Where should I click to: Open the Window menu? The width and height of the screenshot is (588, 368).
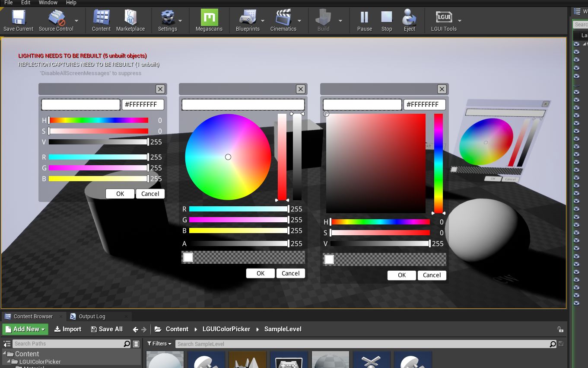(48, 3)
